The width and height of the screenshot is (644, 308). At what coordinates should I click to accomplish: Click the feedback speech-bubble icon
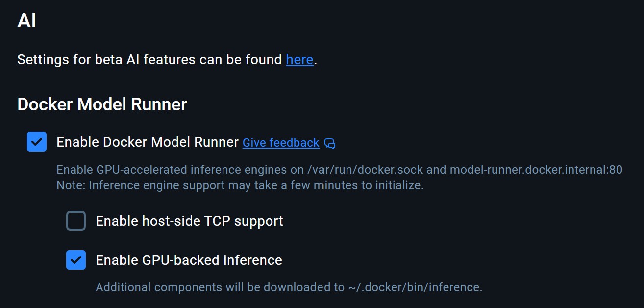(330, 143)
